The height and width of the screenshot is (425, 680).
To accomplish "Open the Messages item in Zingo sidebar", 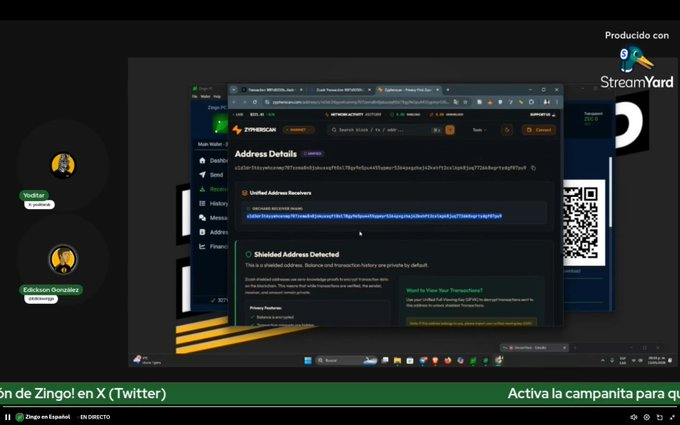I will 212,218.
